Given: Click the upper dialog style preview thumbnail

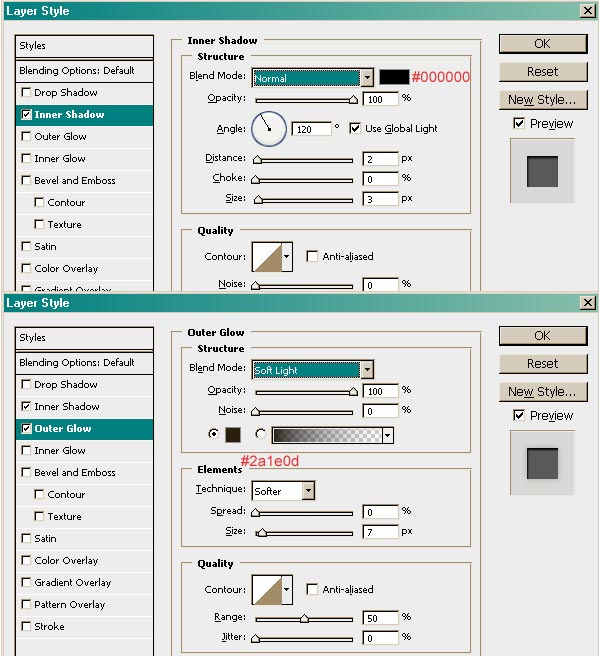Looking at the screenshot, I should click(542, 171).
